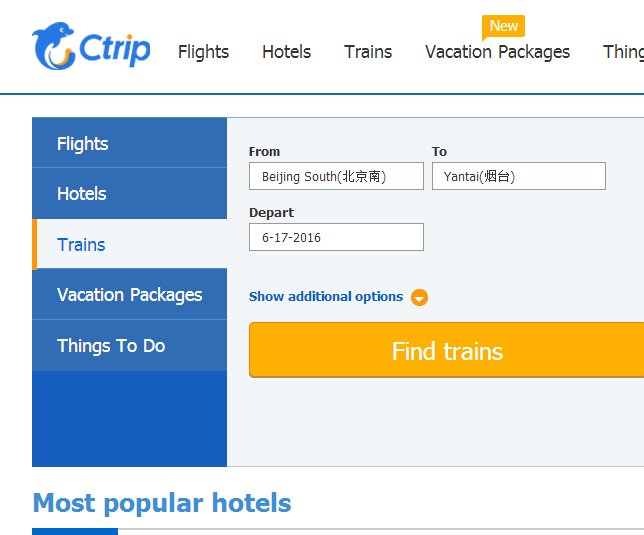
Task: Open partially visible Things menu item
Action: [623, 52]
